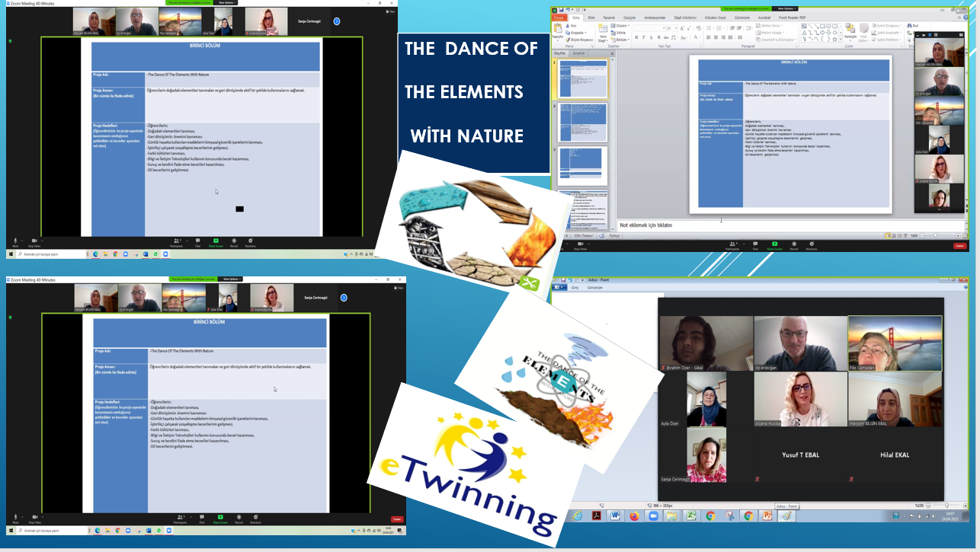Select slide 2 thumbnail in PowerPoint
This screenshot has width=980, height=552.
pos(583,121)
